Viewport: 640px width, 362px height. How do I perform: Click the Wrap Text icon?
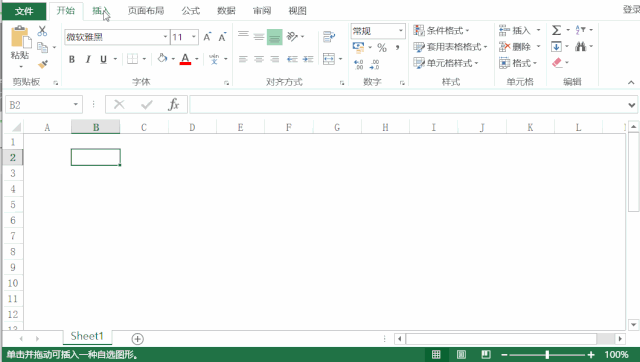[x=329, y=37]
